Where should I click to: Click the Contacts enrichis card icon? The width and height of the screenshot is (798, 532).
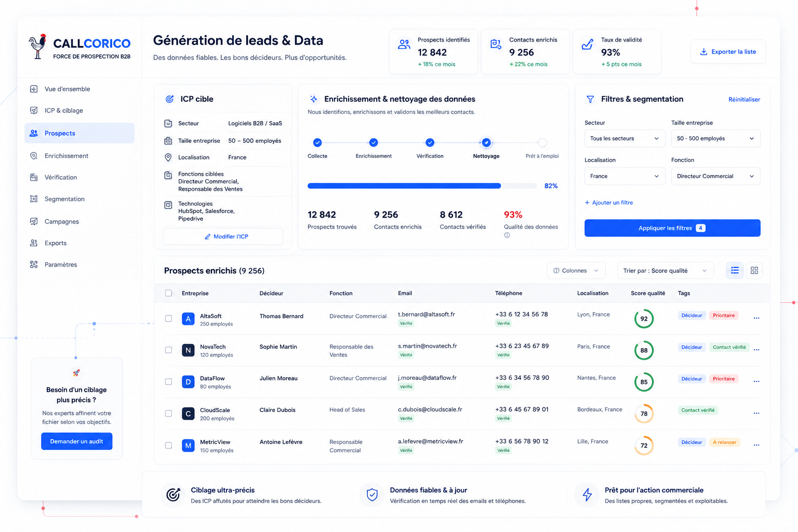pyautogui.click(x=496, y=45)
